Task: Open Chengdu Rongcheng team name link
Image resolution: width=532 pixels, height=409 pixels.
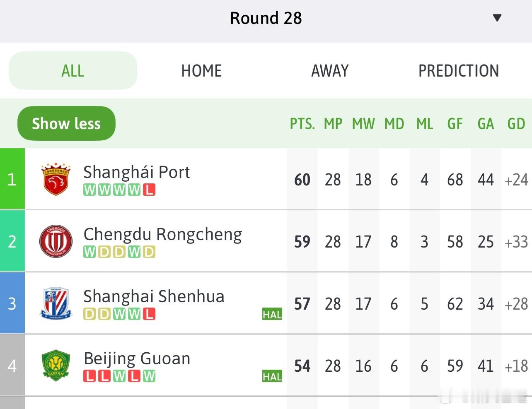Action: pos(162,234)
